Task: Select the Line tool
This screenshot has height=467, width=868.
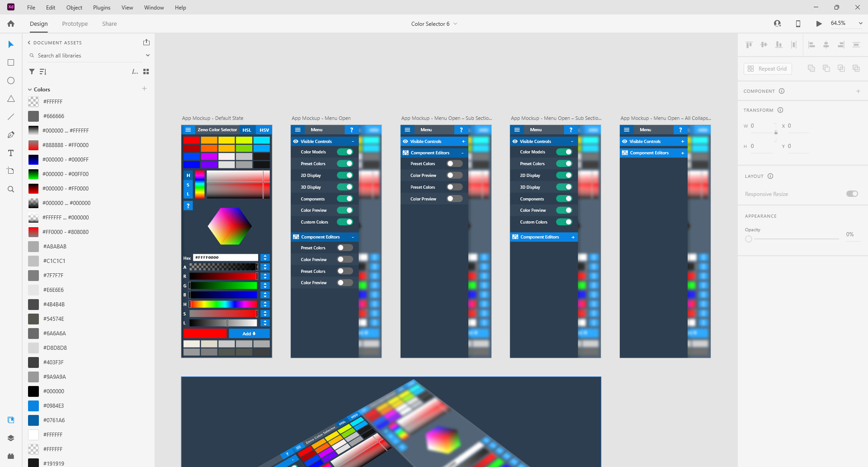Action: 11,117
